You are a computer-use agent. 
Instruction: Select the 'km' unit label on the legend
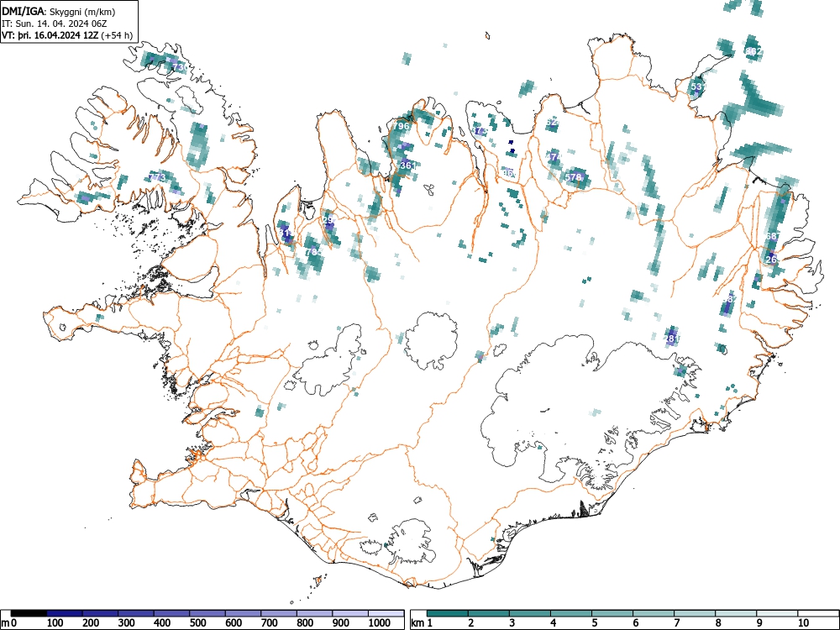coord(417,622)
